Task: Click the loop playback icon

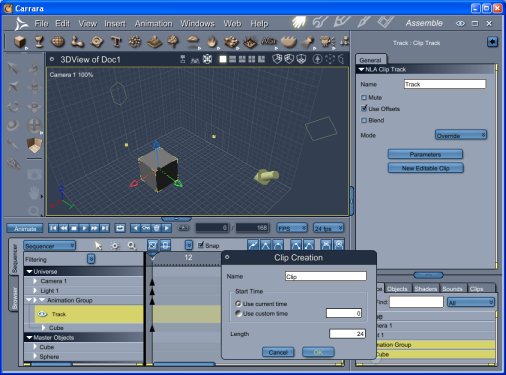Action: (120, 228)
